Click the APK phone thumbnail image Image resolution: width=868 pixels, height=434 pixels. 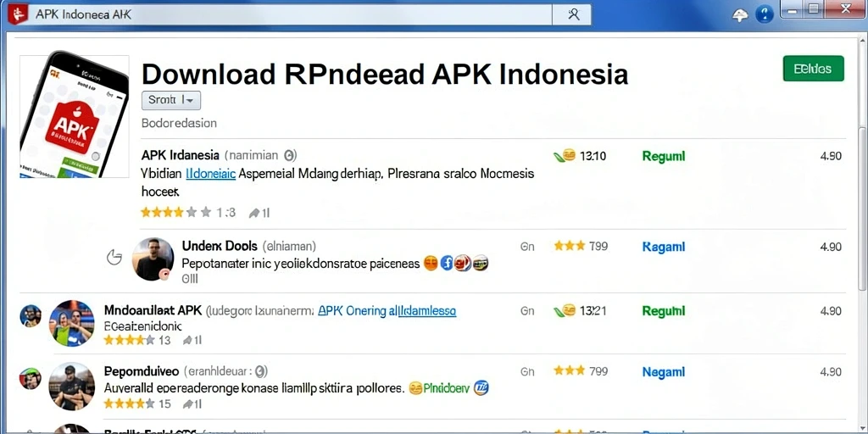coord(75,116)
